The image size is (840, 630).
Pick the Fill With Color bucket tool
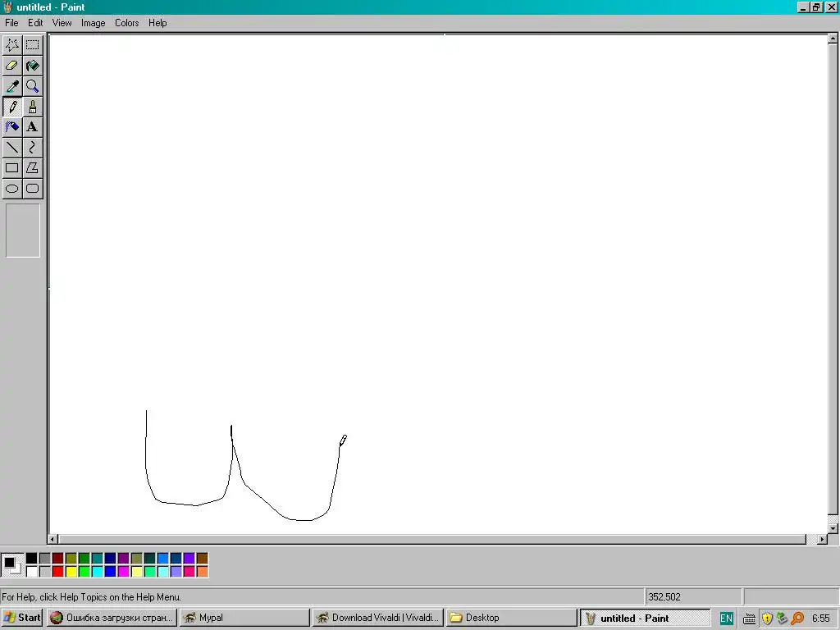33,66
